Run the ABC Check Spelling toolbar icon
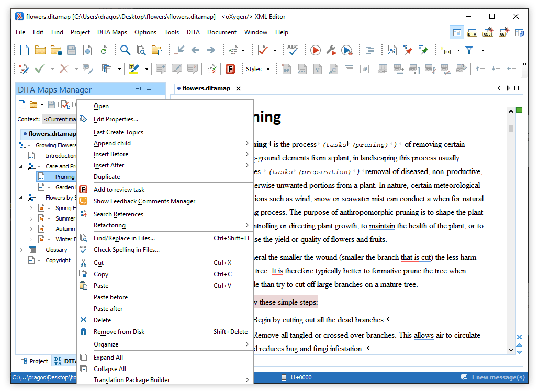539x392 pixels. (x=293, y=50)
